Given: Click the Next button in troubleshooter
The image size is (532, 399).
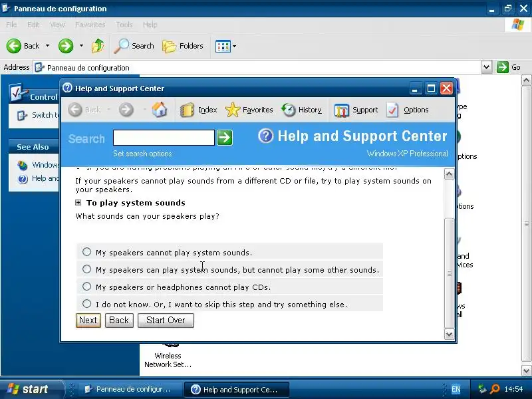Looking at the screenshot, I should (88, 321).
